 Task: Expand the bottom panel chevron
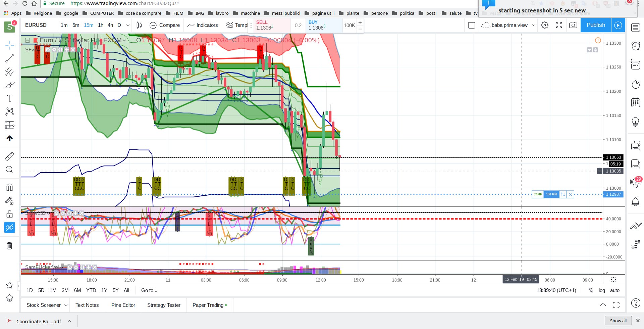point(603,305)
